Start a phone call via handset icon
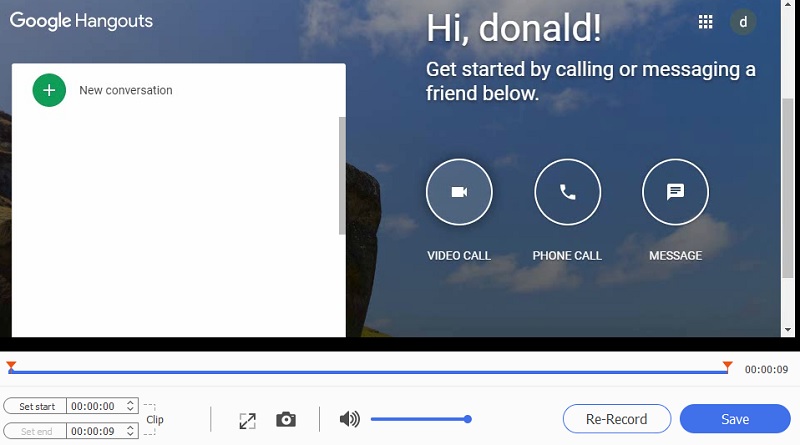The width and height of the screenshot is (800, 445). pos(567,192)
